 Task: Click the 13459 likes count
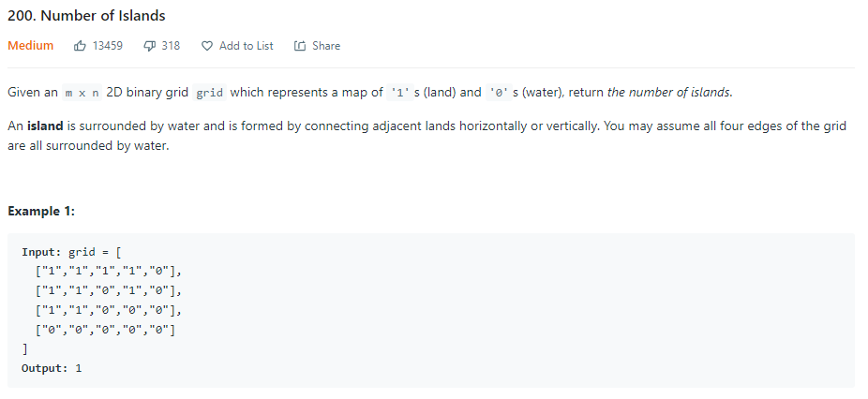[x=108, y=46]
